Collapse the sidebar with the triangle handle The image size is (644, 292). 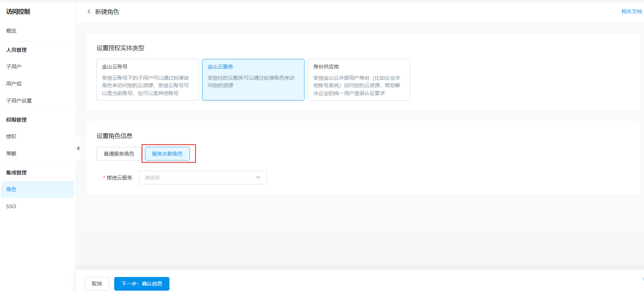(78, 149)
